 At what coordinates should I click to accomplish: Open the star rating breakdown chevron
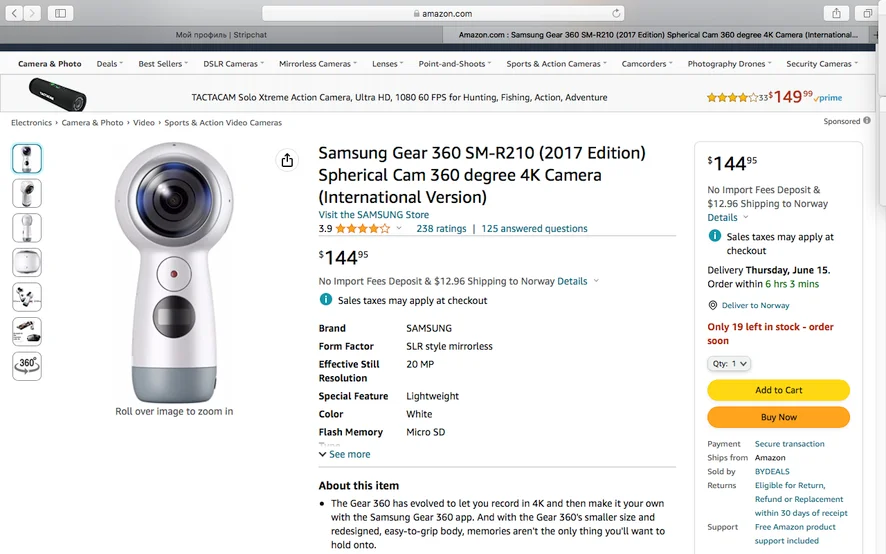click(399, 229)
